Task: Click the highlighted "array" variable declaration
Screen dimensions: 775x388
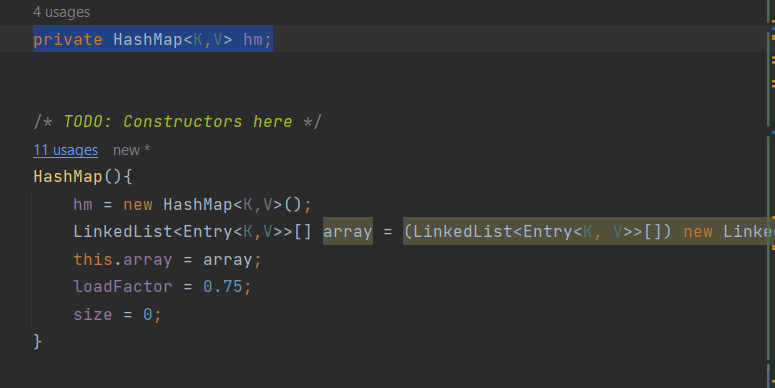Action: click(347, 231)
